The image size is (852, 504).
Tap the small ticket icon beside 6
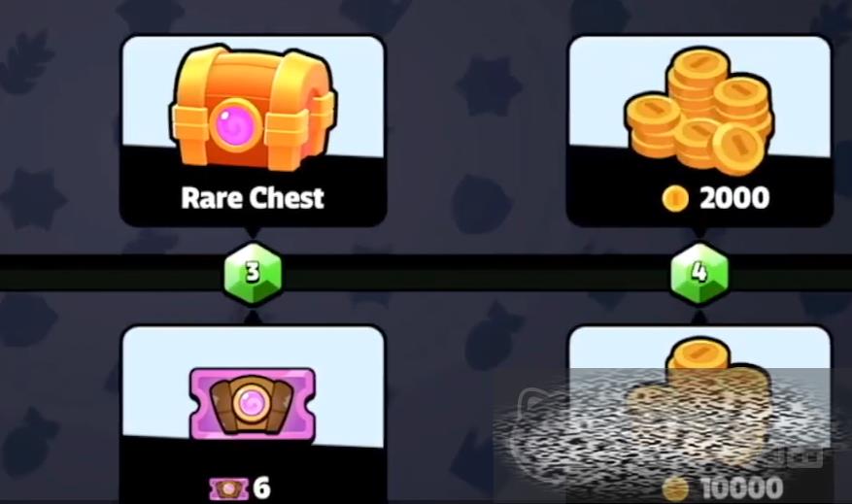coord(228,488)
